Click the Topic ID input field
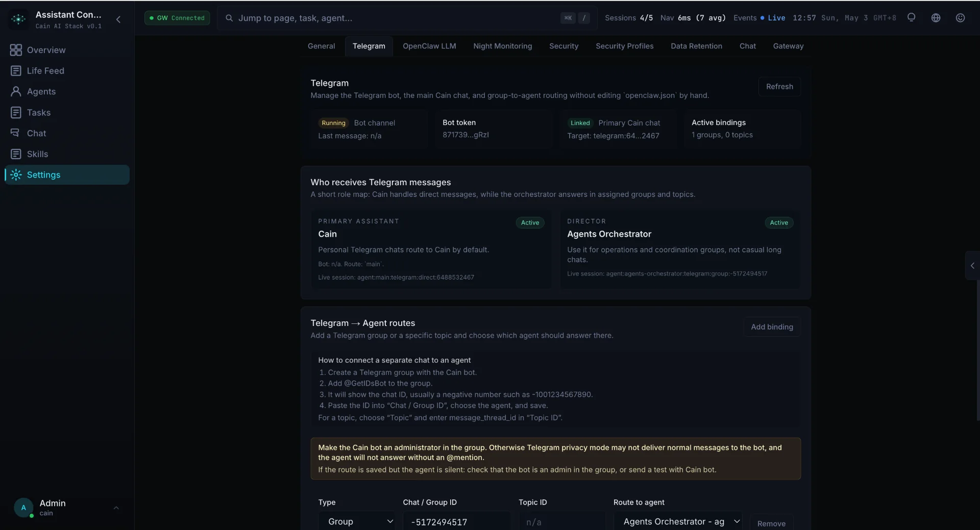The image size is (980, 530). pos(561,521)
